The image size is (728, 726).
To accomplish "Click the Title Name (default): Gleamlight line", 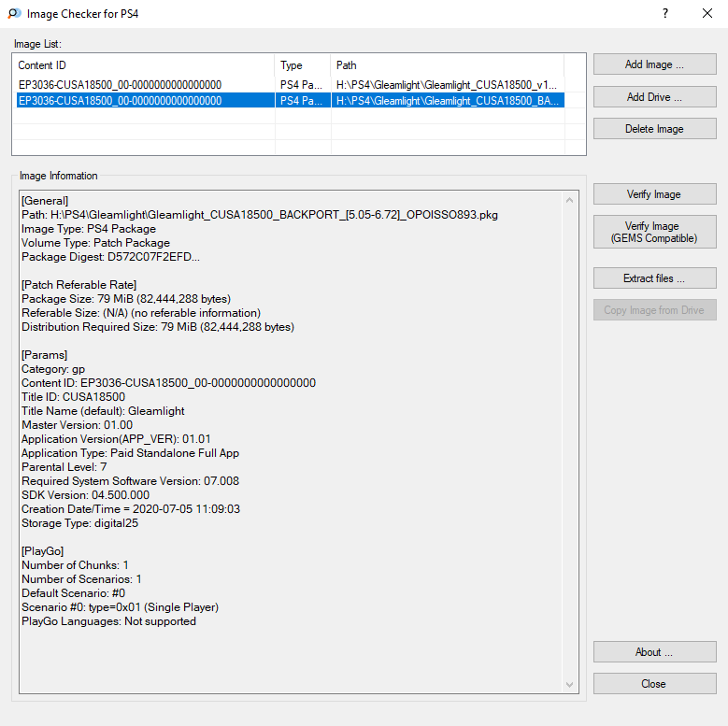I will point(103,411).
